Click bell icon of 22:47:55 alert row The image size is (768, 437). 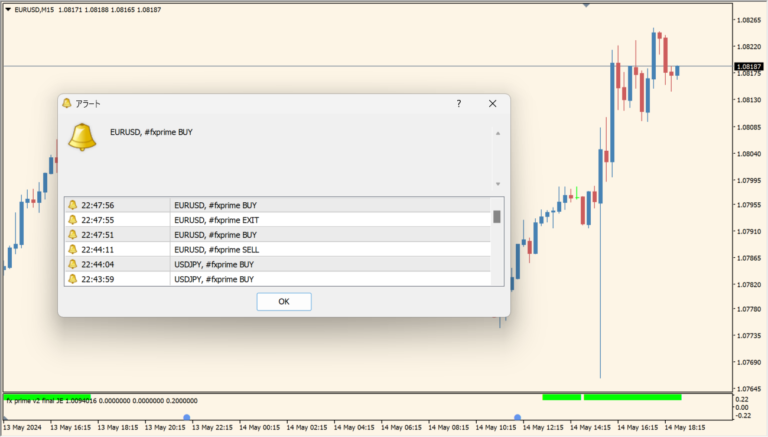click(72, 220)
